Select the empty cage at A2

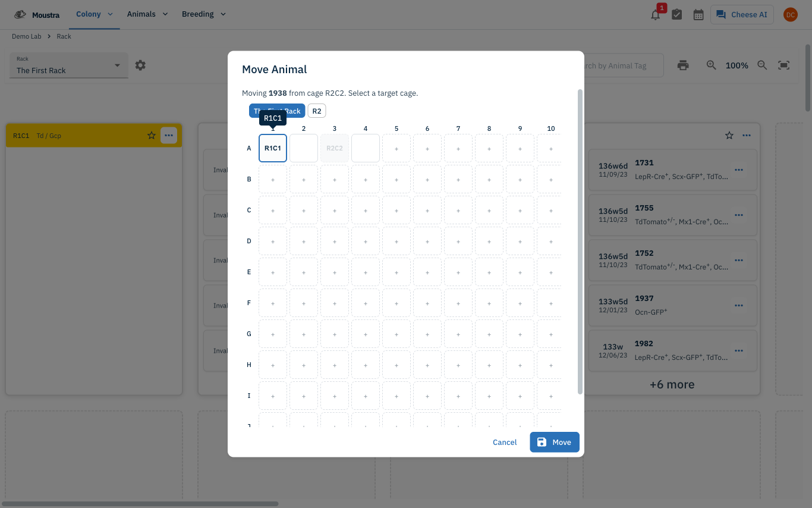tap(304, 148)
